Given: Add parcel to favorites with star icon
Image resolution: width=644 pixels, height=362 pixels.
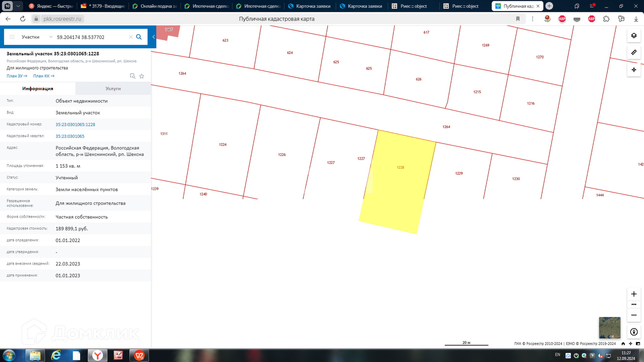Looking at the screenshot, I should tap(142, 76).
